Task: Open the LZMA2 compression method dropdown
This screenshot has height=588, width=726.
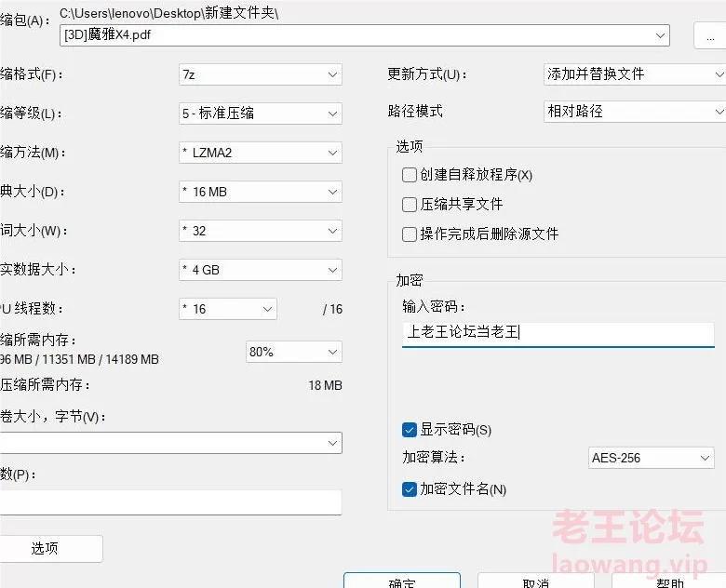Action: click(261, 153)
